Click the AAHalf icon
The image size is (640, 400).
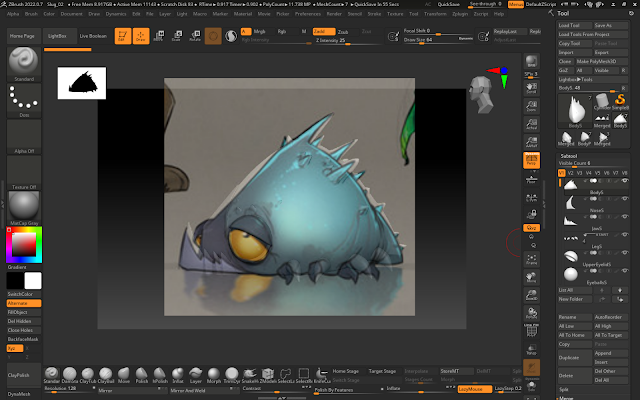531,142
